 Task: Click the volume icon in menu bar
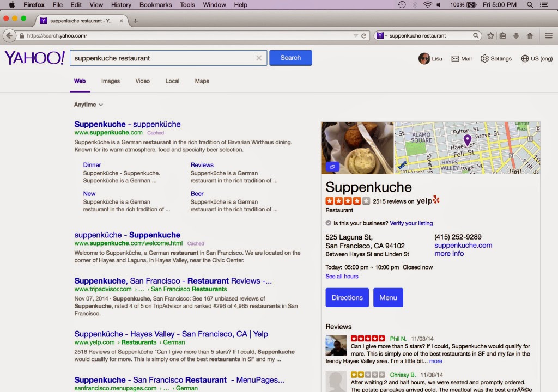pos(439,4)
